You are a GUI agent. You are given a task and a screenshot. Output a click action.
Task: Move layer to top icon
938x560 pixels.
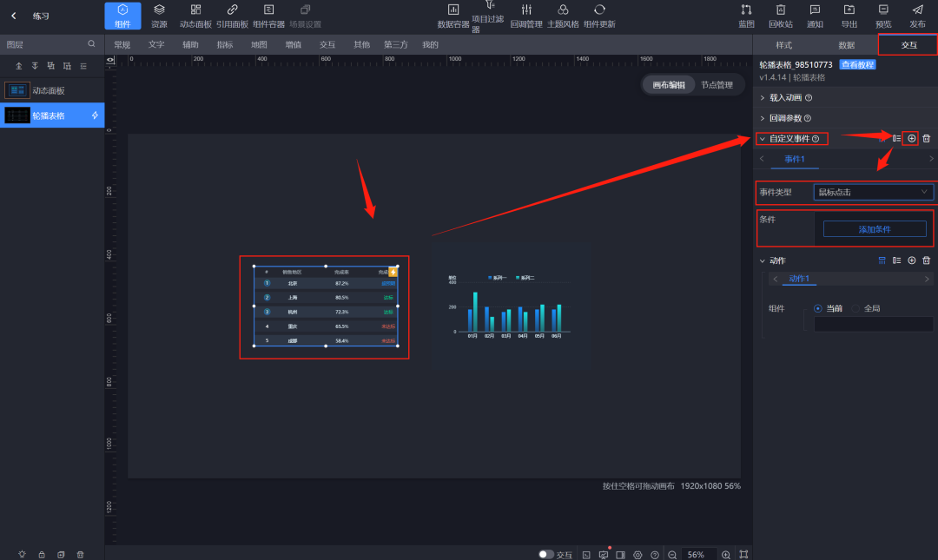[18, 66]
